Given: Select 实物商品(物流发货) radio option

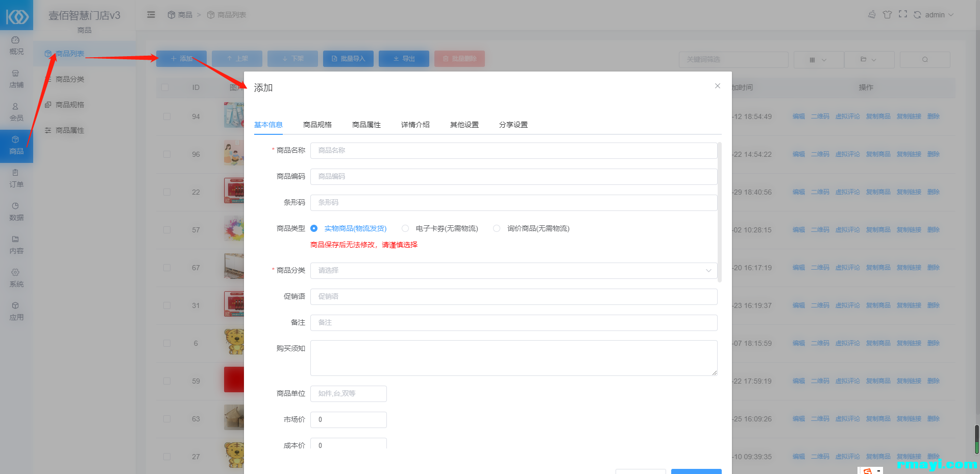Looking at the screenshot, I should pyautogui.click(x=314, y=228).
